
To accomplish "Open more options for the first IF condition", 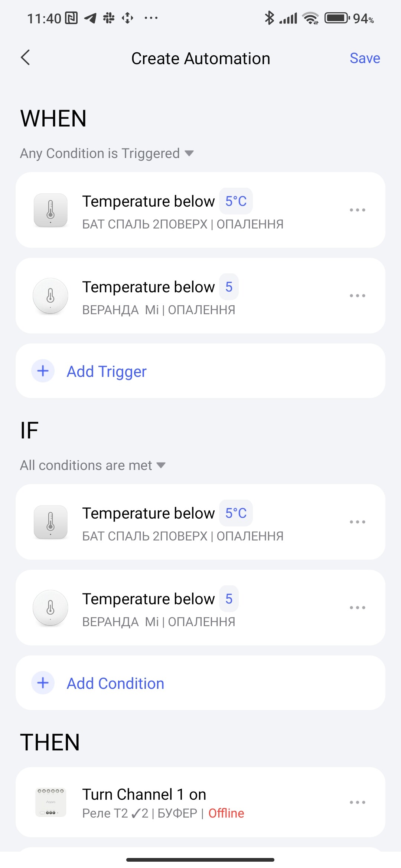I will [x=357, y=522].
